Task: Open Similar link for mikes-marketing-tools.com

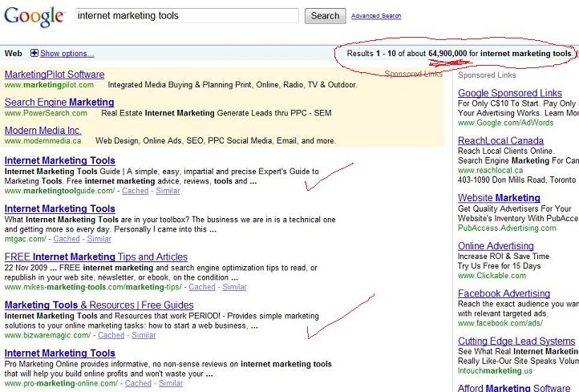Action: 234,287
